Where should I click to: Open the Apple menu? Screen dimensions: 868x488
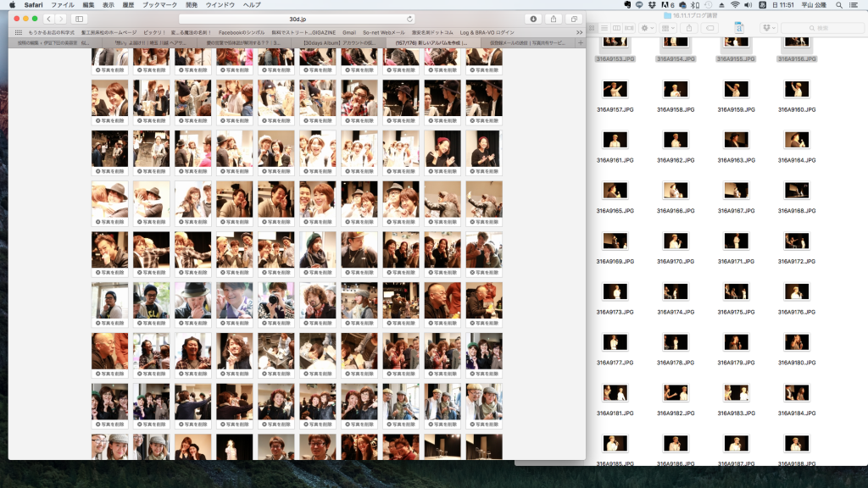pyautogui.click(x=12, y=5)
